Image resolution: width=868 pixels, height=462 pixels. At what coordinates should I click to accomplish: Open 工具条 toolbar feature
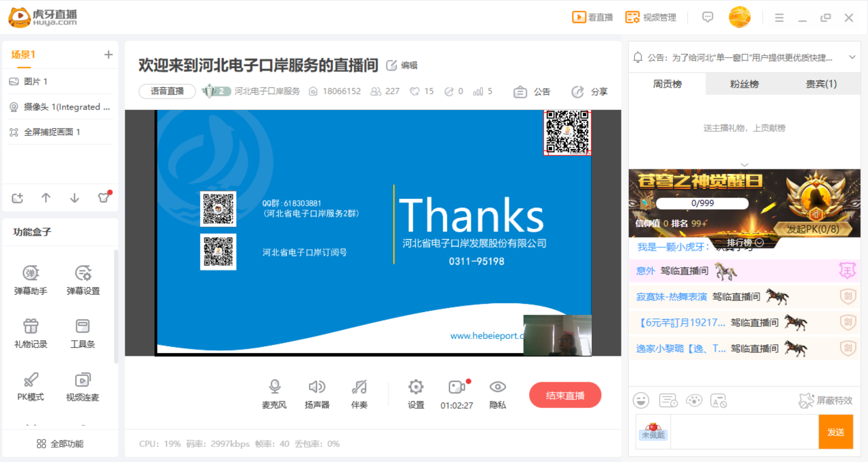83,333
